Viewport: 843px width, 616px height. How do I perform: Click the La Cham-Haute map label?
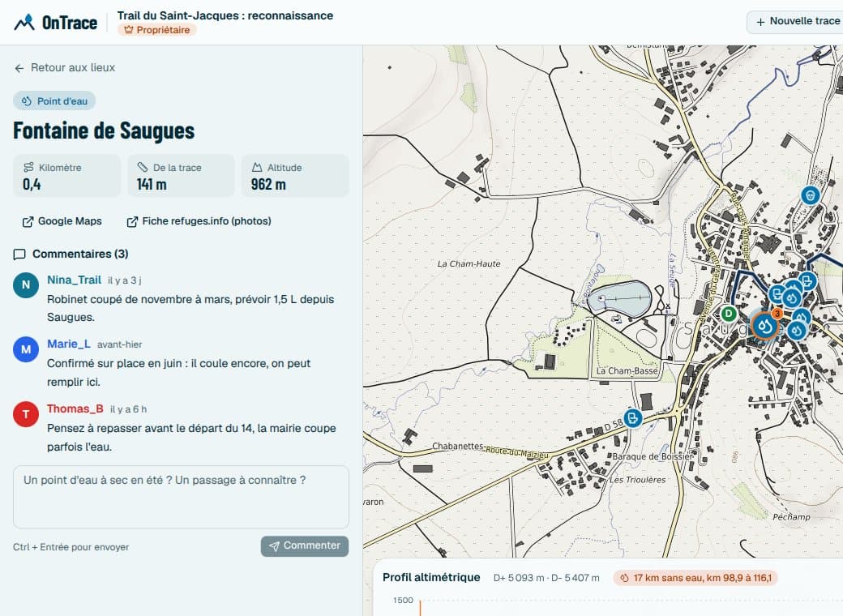(469, 264)
